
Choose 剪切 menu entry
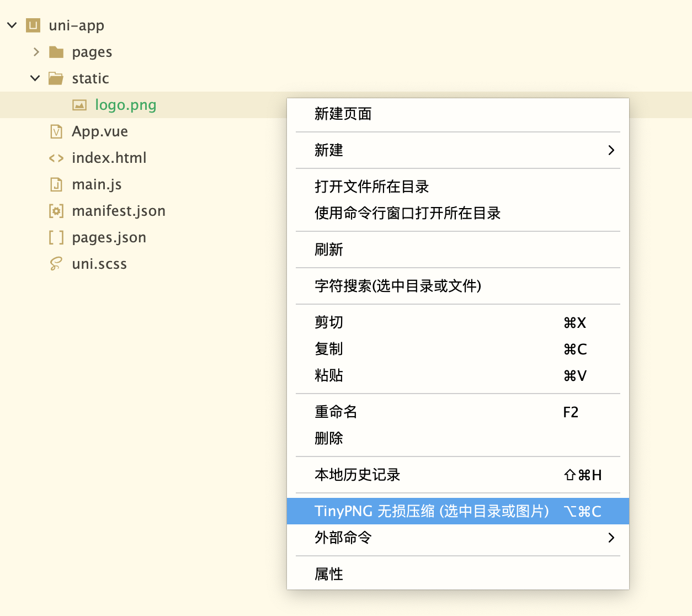458,322
